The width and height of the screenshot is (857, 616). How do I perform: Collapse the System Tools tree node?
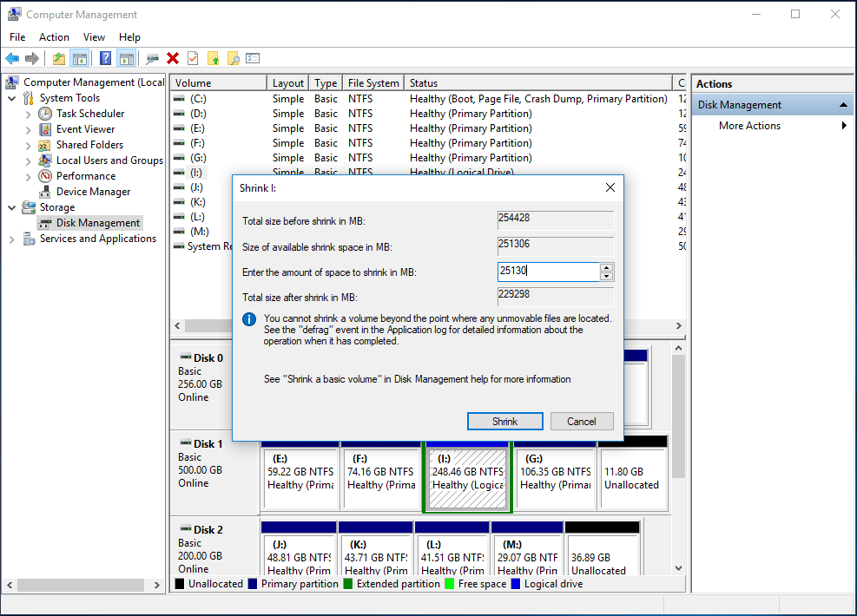click(11, 97)
